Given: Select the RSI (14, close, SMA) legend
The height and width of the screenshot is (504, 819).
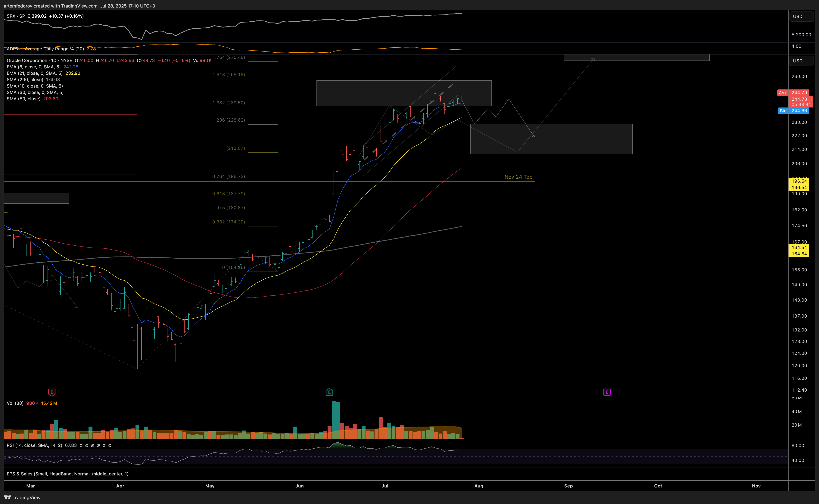Looking at the screenshot, I should coord(34,445).
